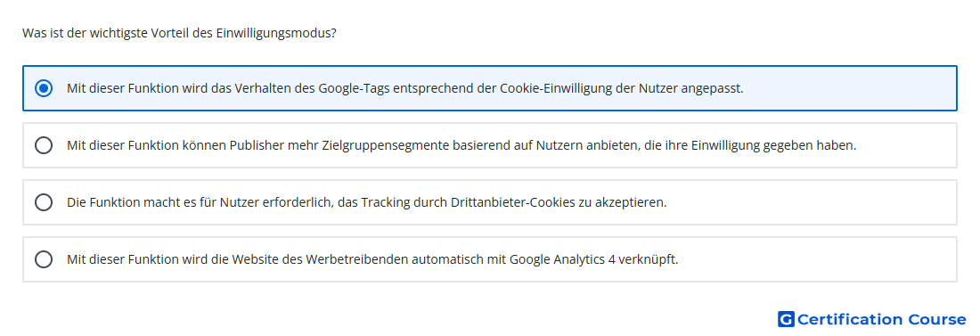Image resolution: width=980 pixels, height=336 pixels.
Task: Click the selected radio button for Google-Tags answer
Action: pyautogui.click(x=44, y=88)
